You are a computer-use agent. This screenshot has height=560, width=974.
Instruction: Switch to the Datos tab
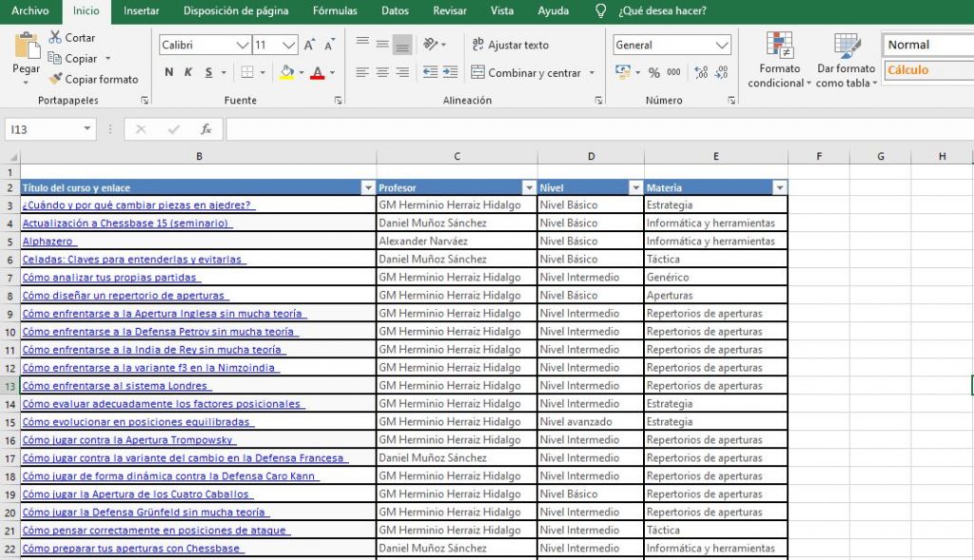pyautogui.click(x=395, y=10)
